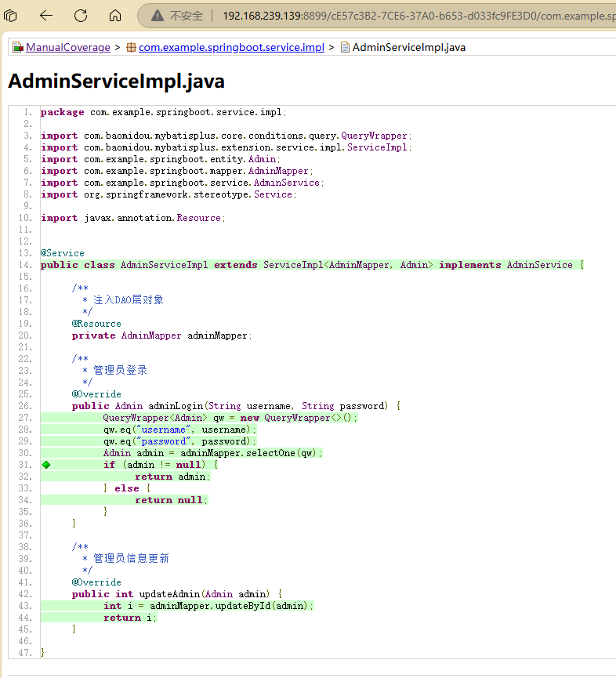Click the URL address bar text
Viewport: 616px width, 678px height.
pos(419,16)
